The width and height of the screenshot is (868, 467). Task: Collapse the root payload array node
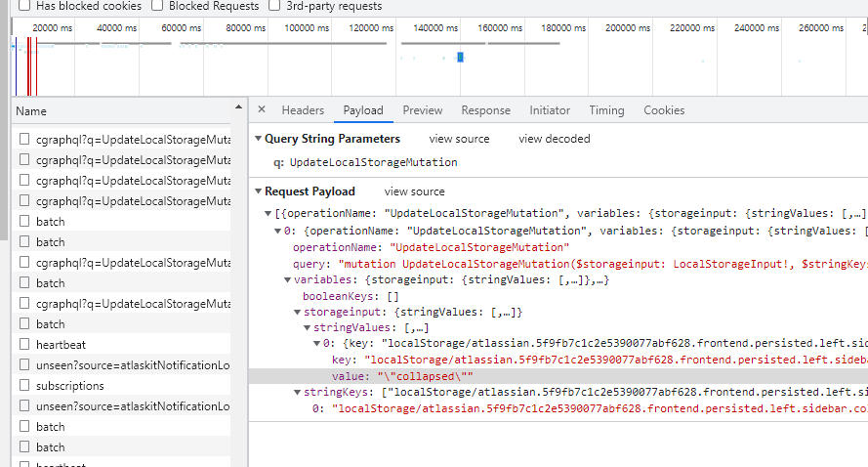[268, 213]
